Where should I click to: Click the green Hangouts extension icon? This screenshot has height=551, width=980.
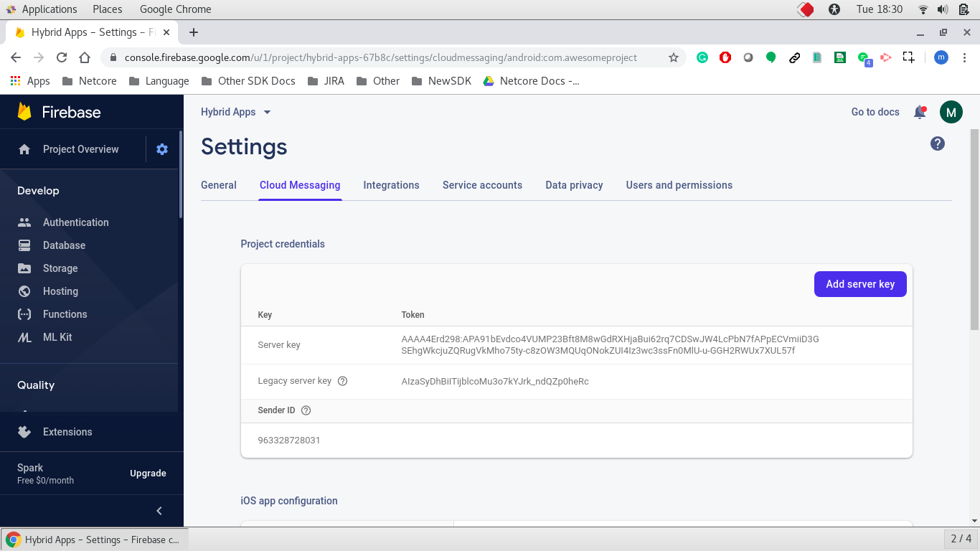coord(771,57)
